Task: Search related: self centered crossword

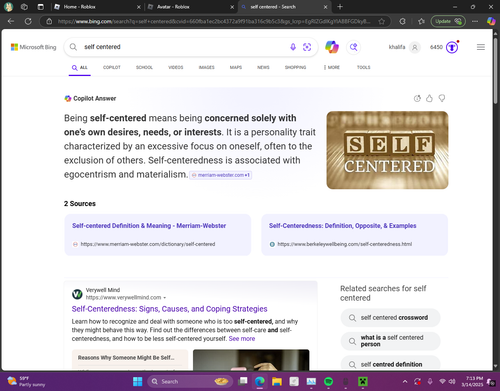Action: (390, 318)
